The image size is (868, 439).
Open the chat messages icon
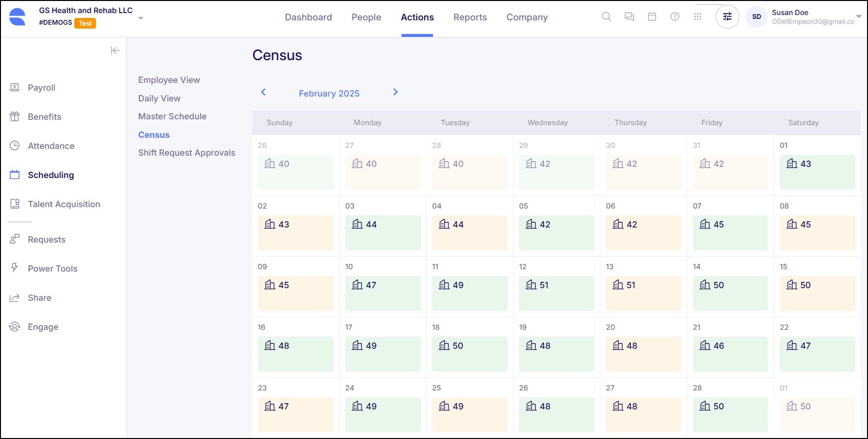click(629, 16)
